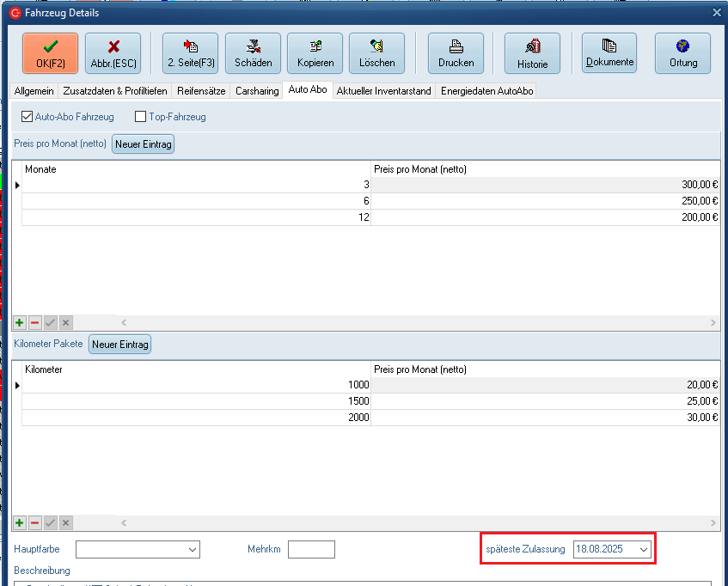728x586 pixels.
Task: Click green plus under the Monate table
Action: click(19, 322)
